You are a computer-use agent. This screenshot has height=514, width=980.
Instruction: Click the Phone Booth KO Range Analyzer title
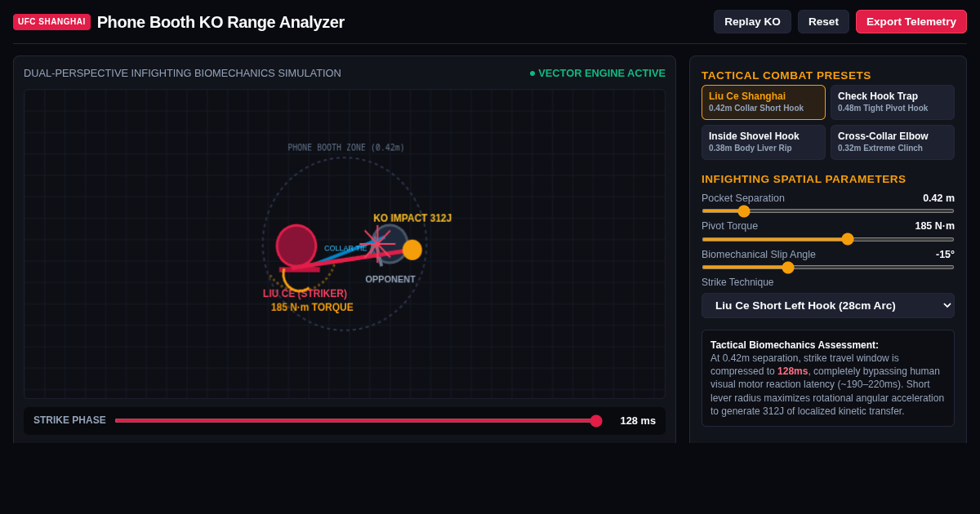[220, 22]
